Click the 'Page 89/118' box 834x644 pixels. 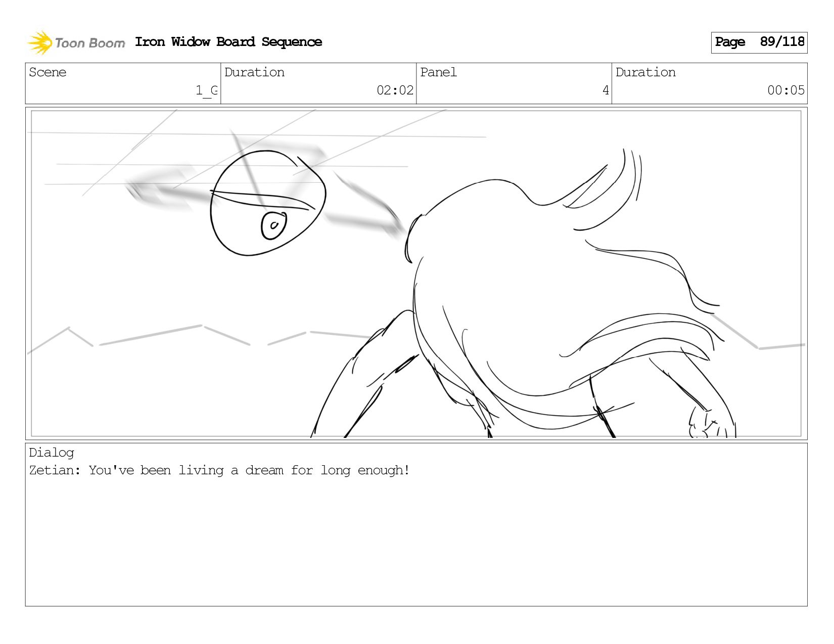[759, 42]
